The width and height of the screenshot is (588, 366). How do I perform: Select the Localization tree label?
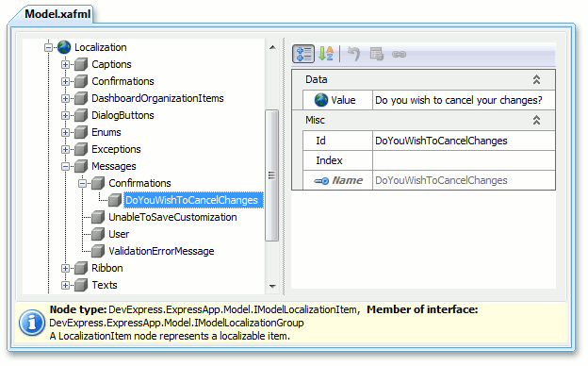(101, 48)
